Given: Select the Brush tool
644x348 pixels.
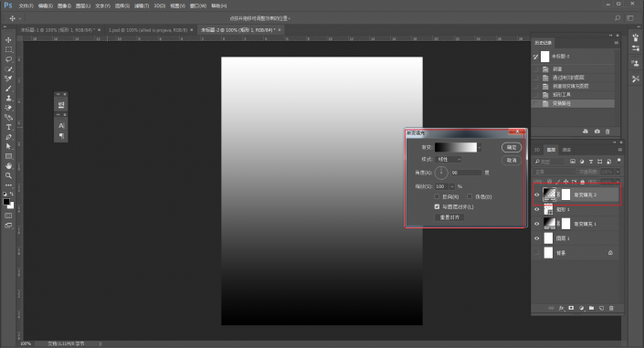Looking at the screenshot, I should [8, 89].
